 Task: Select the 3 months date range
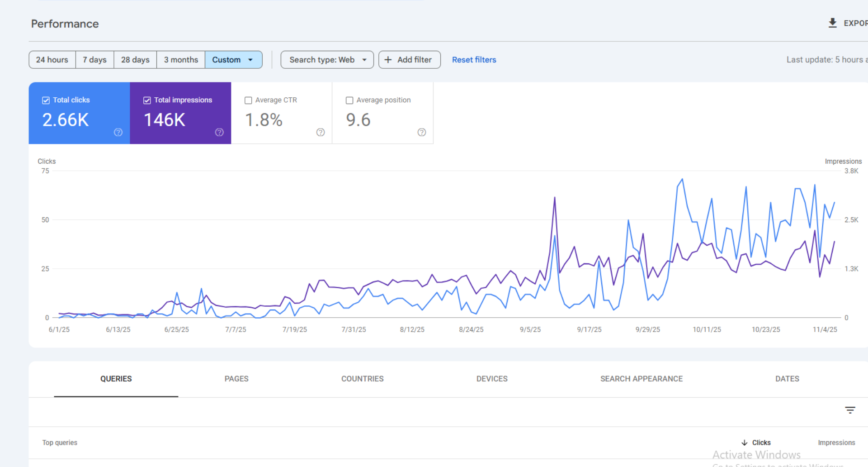click(x=180, y=59)
